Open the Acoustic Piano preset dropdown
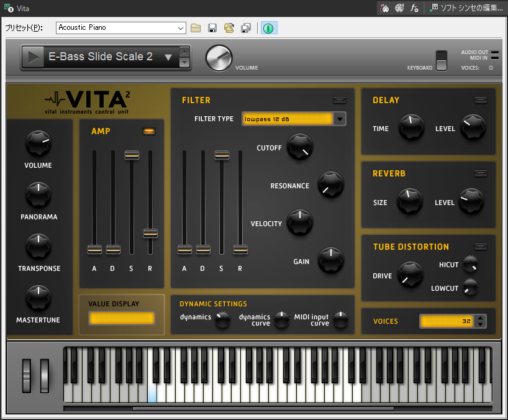Screen dimensions: 508x420 point(121,28)
